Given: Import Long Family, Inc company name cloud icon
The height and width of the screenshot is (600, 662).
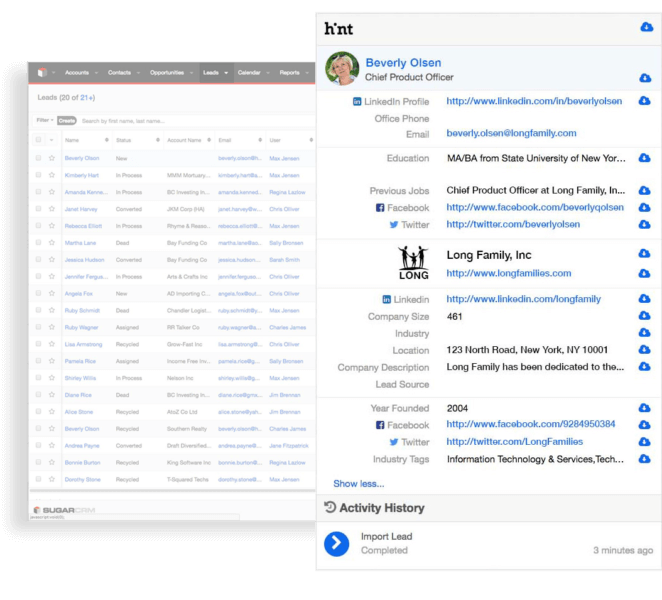Looking at the screenshot, I should coord(644,253).
